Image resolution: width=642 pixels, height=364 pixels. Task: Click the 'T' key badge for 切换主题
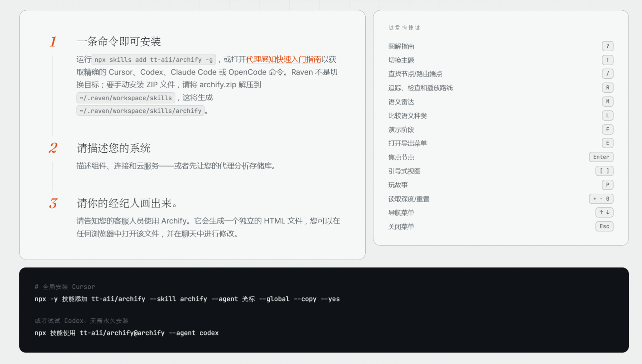click(x=608, y=60)
